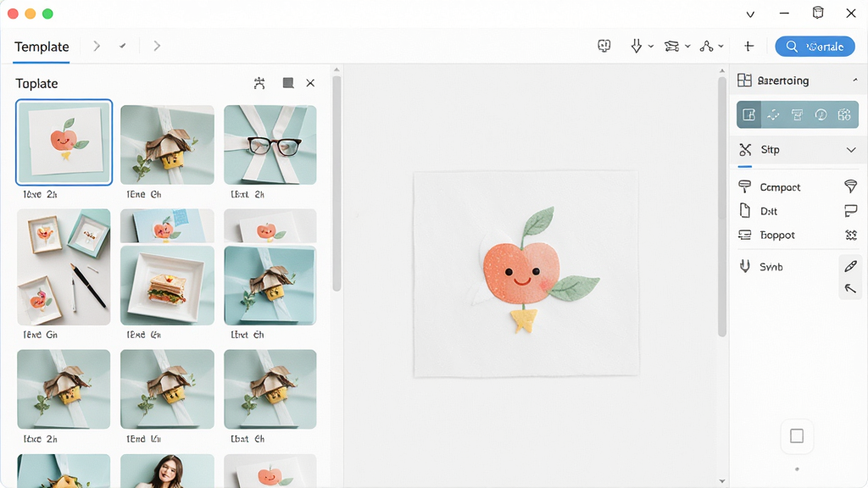The height and width of the screenshot is (488, 868).
Task: Click the arrow cursor tool below pencil
Action: point(850,288)
